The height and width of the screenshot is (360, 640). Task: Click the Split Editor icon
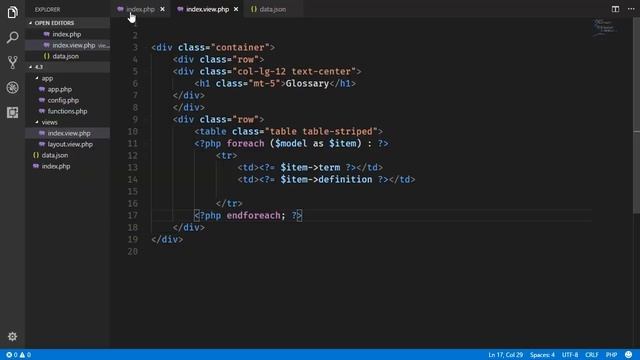(615, 9)
